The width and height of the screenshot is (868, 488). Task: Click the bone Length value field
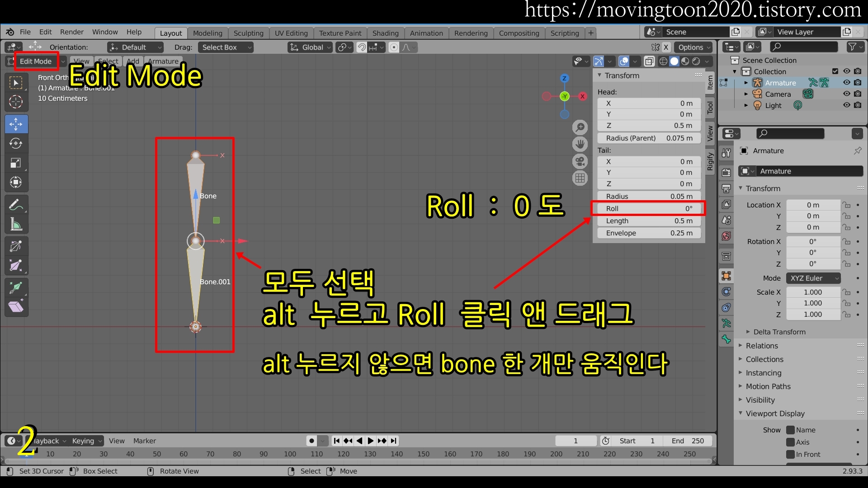point(649,221)
